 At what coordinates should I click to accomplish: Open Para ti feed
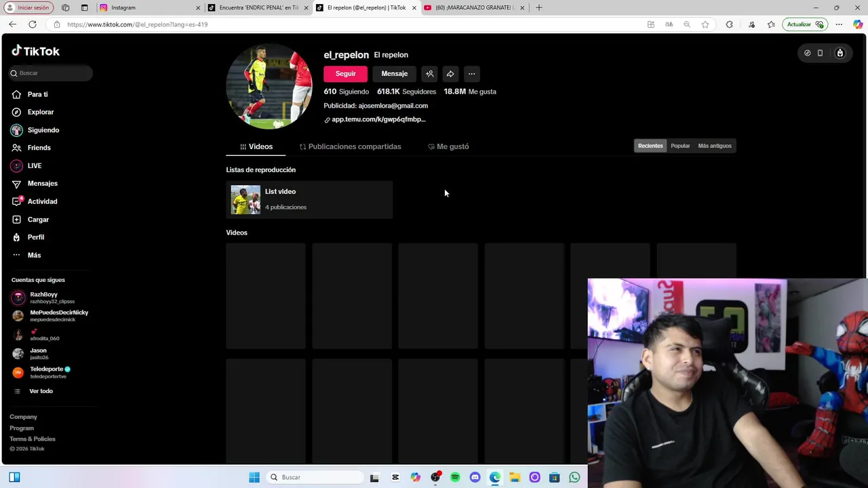coord(30,94)
